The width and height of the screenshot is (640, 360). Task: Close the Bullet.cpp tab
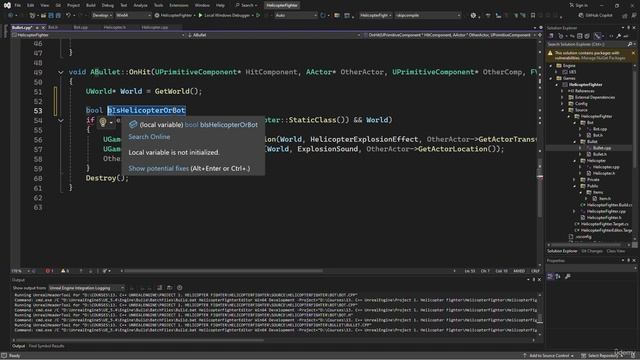[43, 27]
